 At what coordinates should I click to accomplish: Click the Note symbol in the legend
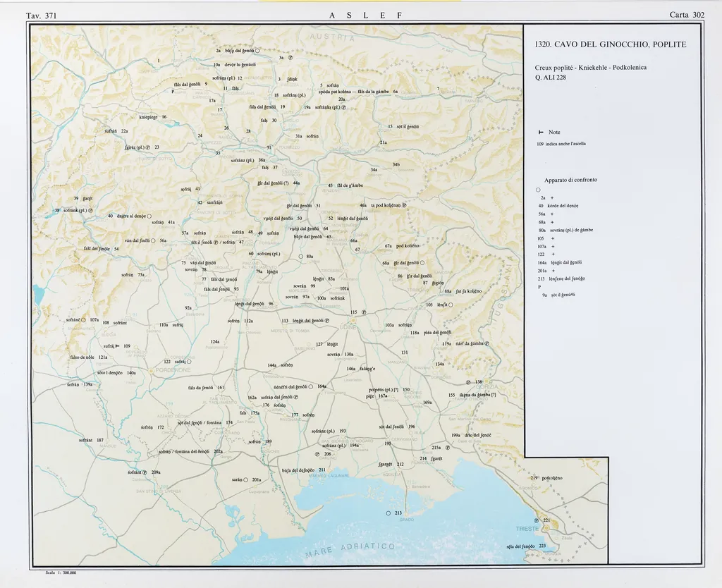coord(540,132)
